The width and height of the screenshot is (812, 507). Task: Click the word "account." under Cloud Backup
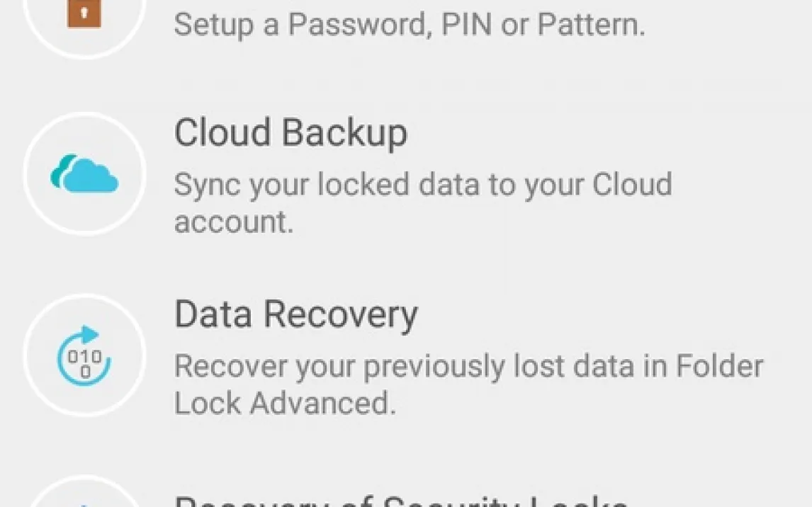(x=233, y=222)
